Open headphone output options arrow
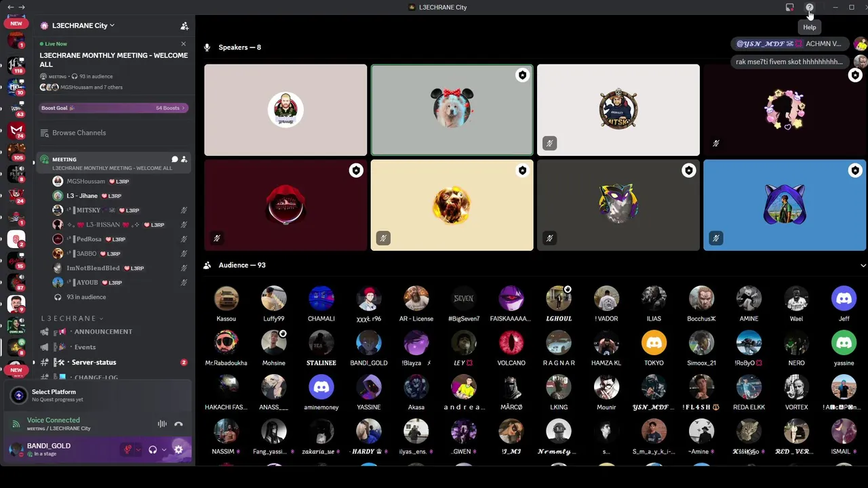 click(163, 449)
